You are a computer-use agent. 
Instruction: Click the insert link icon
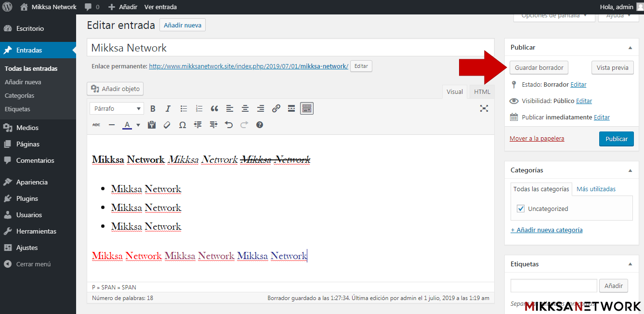(276, 109)
